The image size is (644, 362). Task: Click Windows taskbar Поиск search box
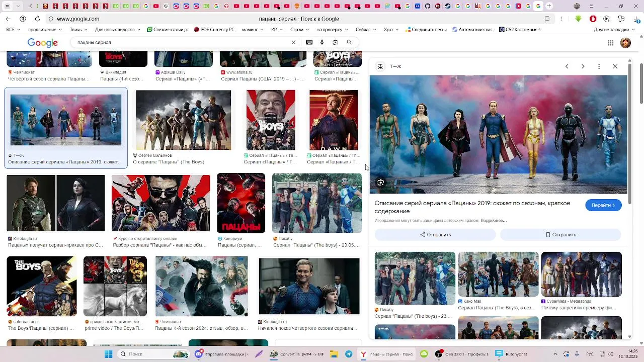[152, 354]
